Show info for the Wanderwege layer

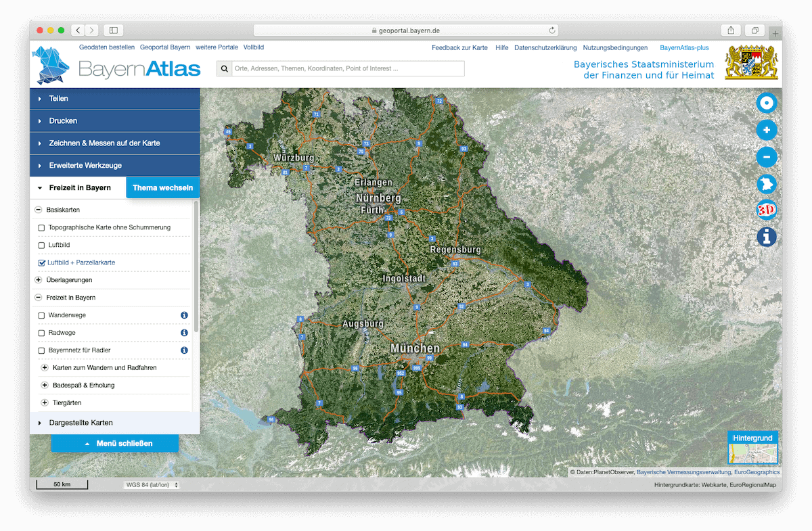(x=184, y=315)
